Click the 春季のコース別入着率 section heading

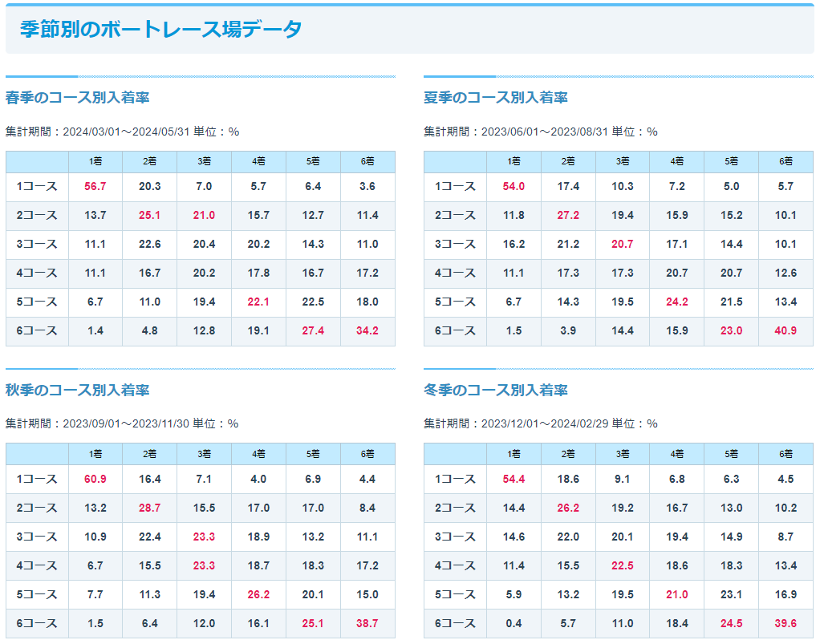[77, 98]
